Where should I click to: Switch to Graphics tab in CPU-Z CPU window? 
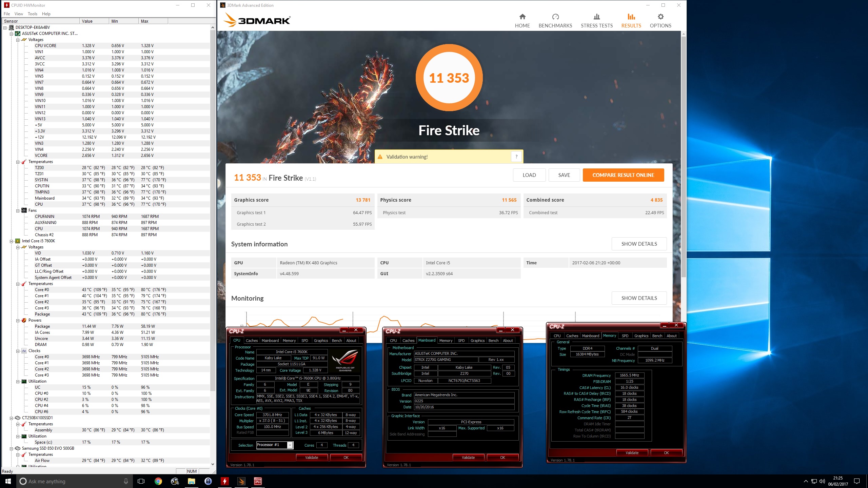point(321,341)
